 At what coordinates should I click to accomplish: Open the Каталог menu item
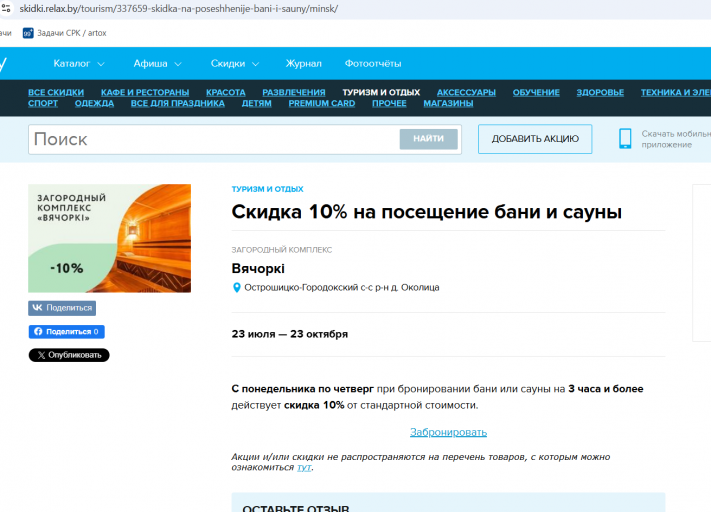72,63
